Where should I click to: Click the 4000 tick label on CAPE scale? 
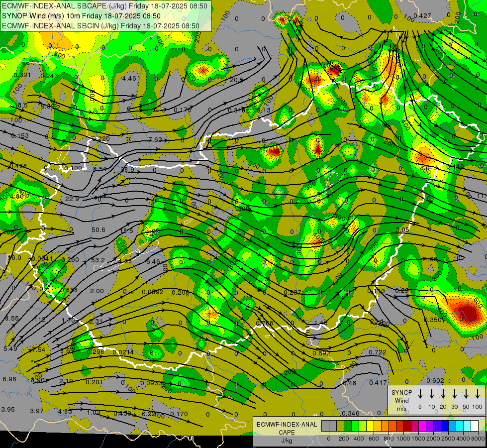pos(463,439)
